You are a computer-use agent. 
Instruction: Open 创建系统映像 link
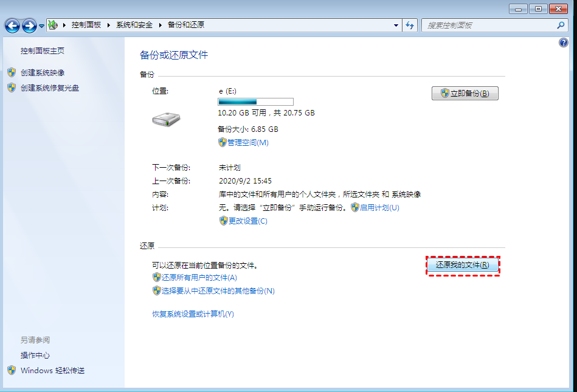[x=43, y=72]
